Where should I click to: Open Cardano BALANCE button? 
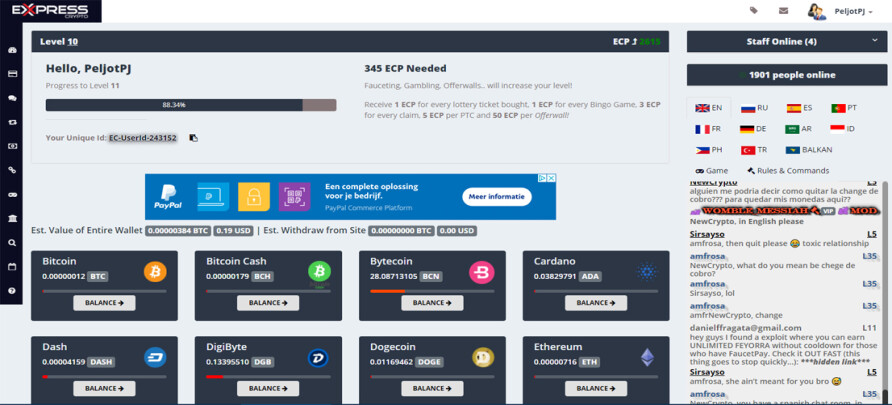click(x=596, y=303)
